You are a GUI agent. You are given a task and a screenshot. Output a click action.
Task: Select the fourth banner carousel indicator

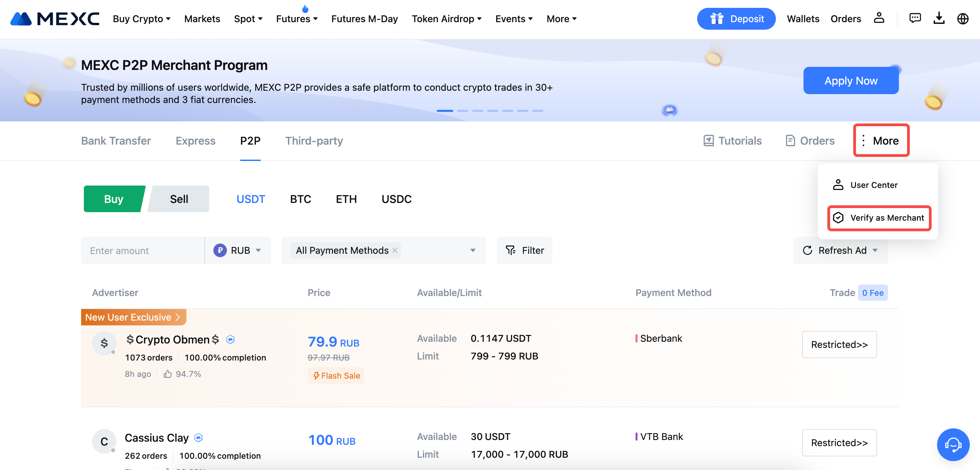493,111
